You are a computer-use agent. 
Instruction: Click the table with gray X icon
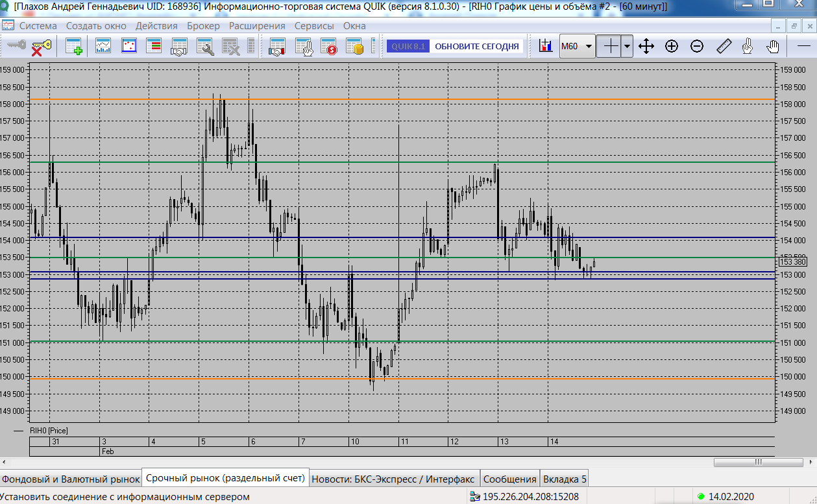point(230,47)
